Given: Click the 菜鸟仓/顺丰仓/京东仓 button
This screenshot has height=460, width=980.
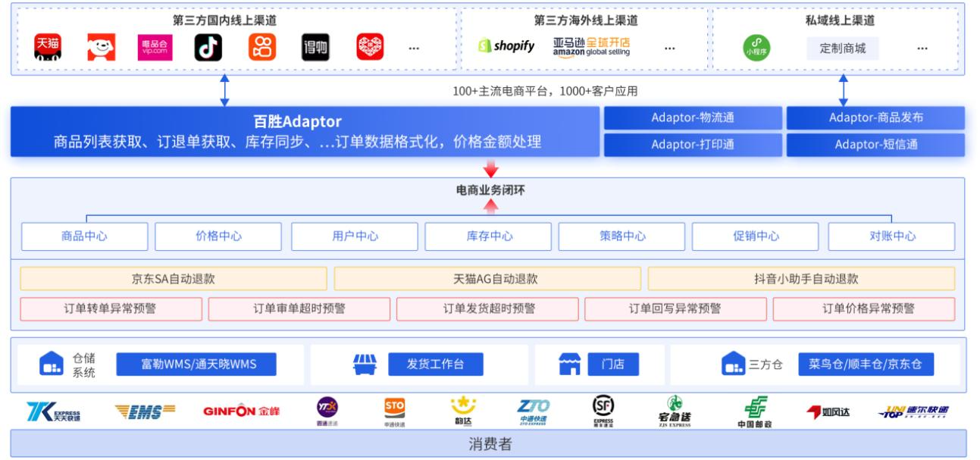Looking at the screenshot, I should click(866, 365).
